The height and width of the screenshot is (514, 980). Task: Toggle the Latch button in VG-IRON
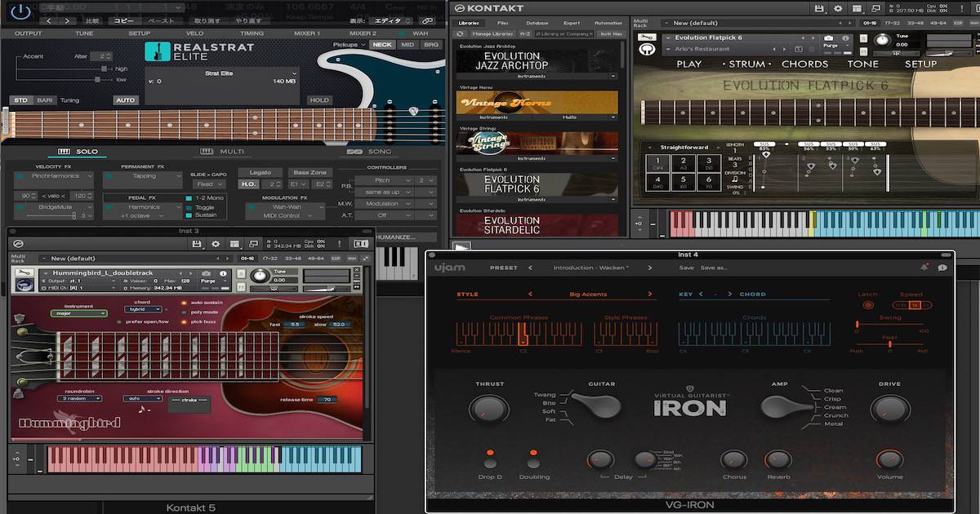click(x=868, y=305)
